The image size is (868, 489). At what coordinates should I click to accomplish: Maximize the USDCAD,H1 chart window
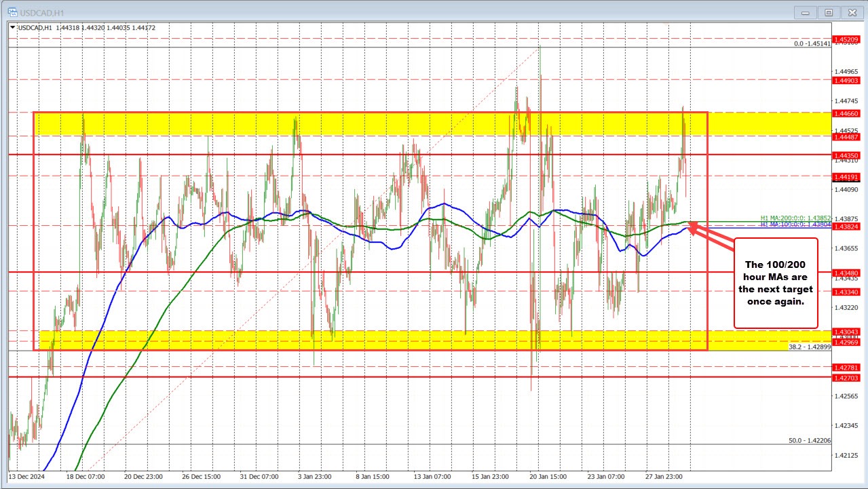point(829,12)
